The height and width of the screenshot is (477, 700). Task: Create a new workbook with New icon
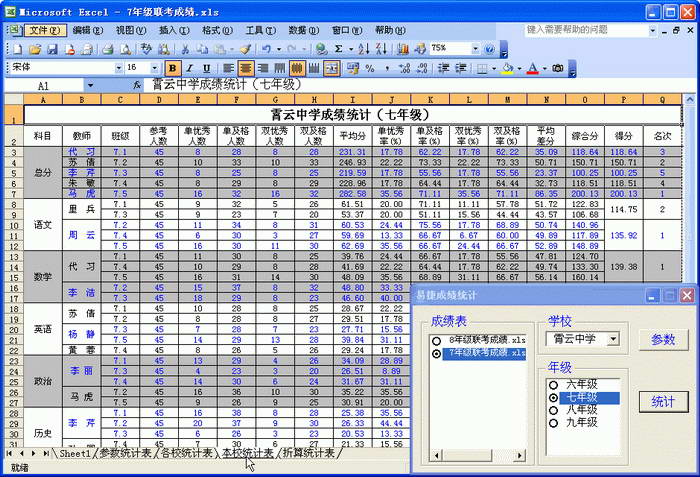pyautogui.click(x=17, y=49)
